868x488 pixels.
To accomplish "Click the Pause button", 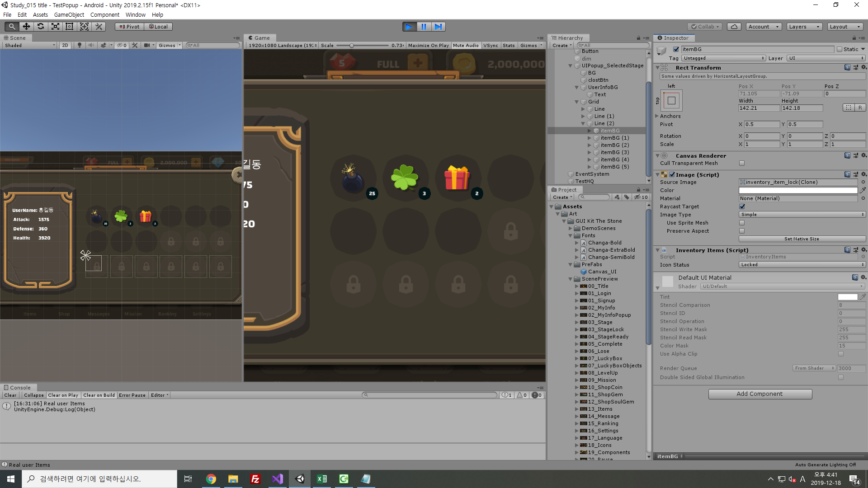I will point(424,27).
